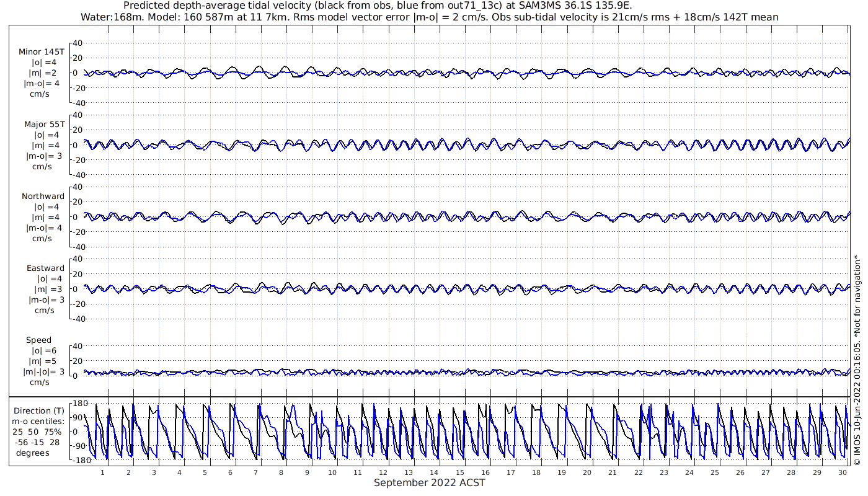868x496 pixels.
Task: Click the 'Speed' panel label
Action: (x=38, y=340)
